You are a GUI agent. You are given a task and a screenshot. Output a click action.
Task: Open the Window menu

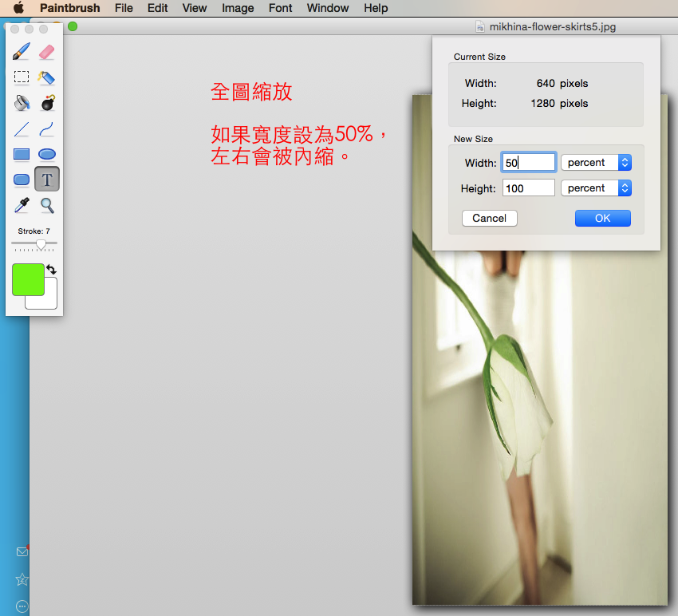click(x=328, y=8)
